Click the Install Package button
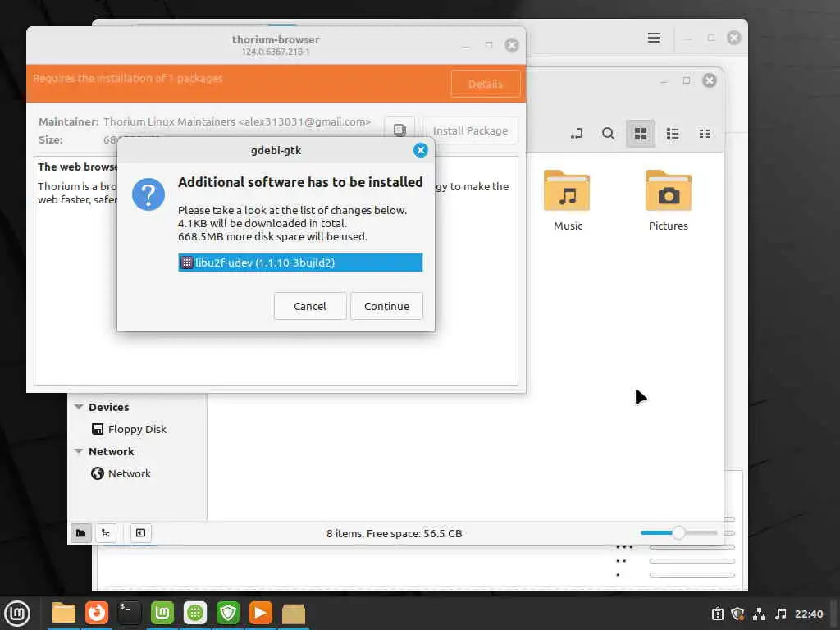 470,130
